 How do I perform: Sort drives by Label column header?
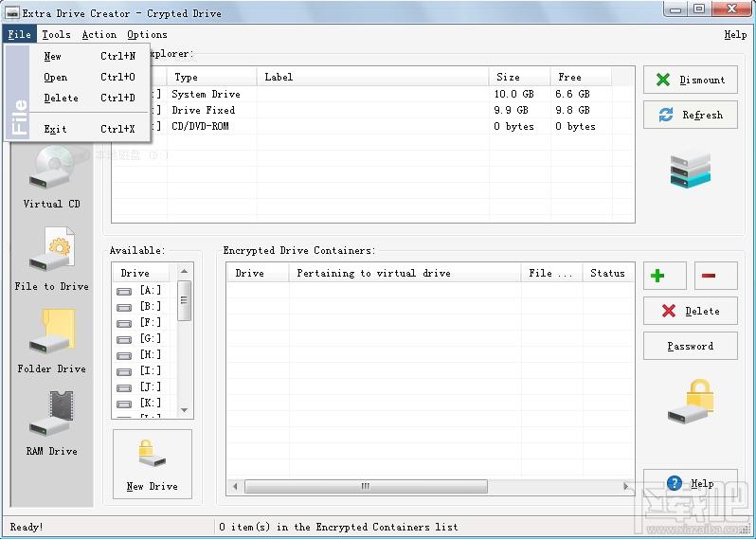click(372, 77)
